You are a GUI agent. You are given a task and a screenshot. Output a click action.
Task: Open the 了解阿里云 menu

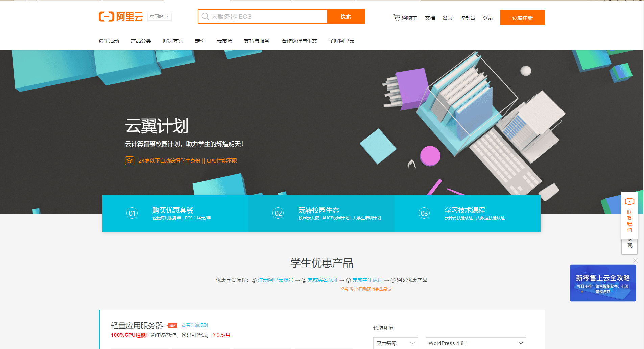coord(341,41)
